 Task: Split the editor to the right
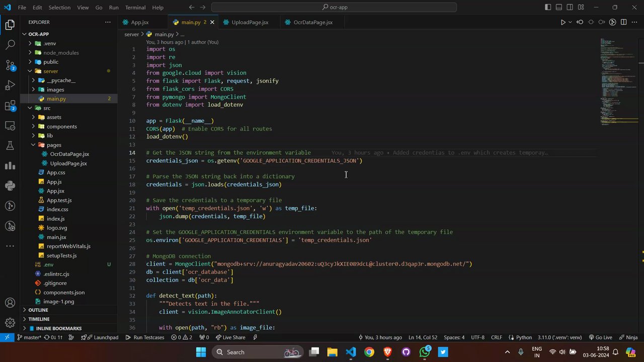[x=624, y=22]
